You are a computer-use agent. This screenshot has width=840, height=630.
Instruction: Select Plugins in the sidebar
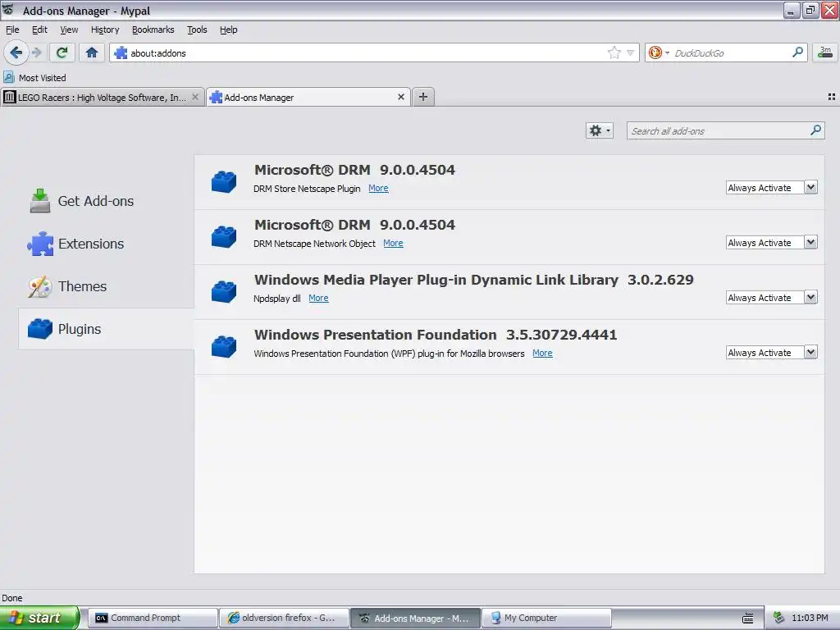coord(106,329)
